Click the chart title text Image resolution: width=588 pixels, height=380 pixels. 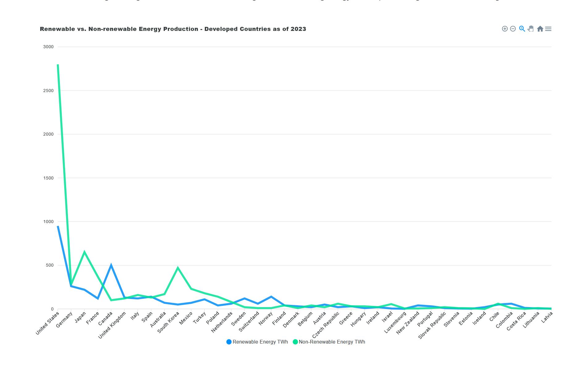[173, 29]
